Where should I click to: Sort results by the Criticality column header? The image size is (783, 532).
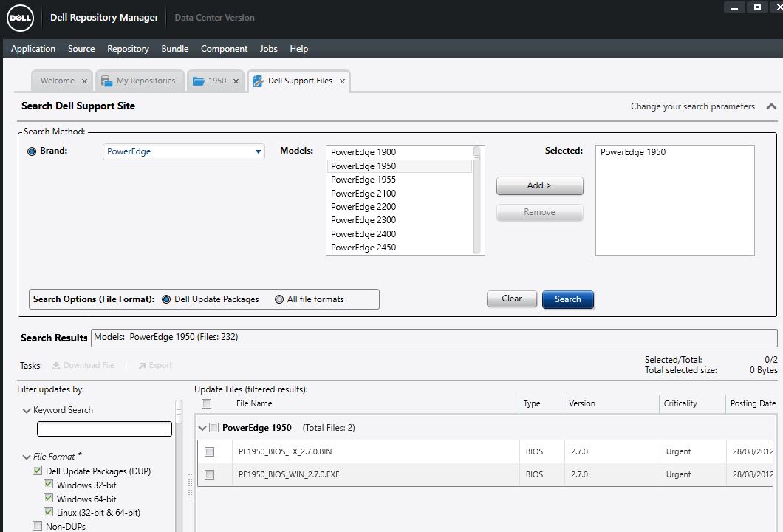coord(692,403)
